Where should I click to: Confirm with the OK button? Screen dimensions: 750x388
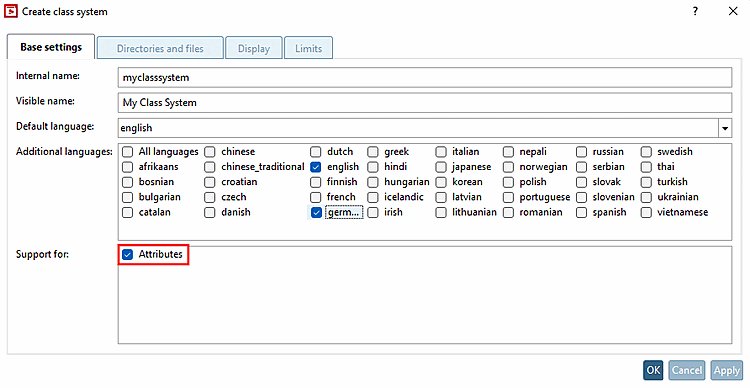pos(653,370)
